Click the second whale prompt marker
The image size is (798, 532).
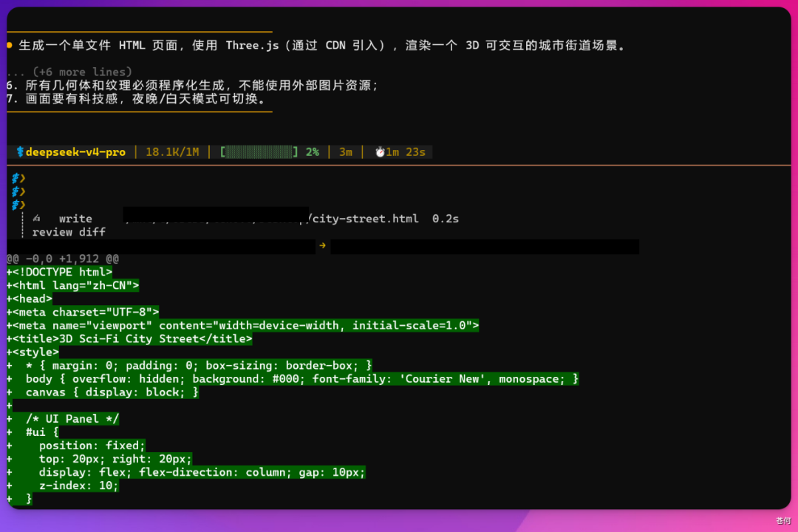pos(18,191)
